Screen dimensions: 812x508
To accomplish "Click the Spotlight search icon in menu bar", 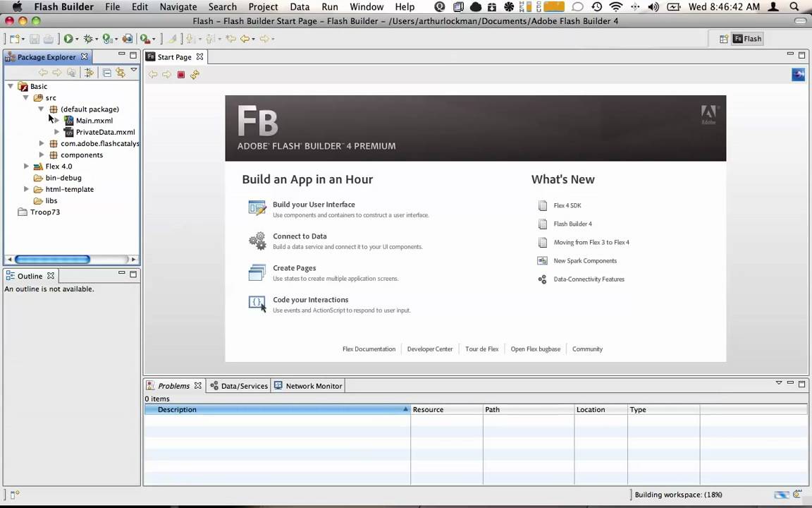I will [x=794, y=7].
